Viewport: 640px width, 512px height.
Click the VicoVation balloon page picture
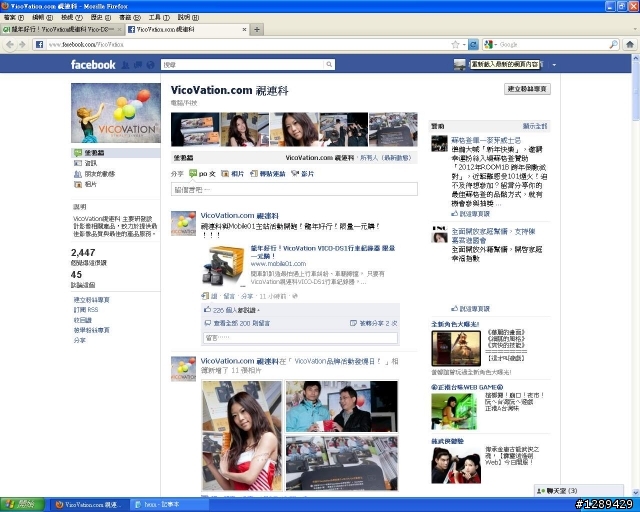[x=116, y=113]
